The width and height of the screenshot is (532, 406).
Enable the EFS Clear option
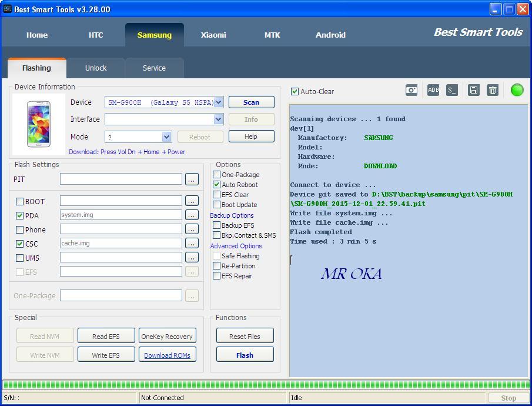pyautogui.click(x=216, y=195)
